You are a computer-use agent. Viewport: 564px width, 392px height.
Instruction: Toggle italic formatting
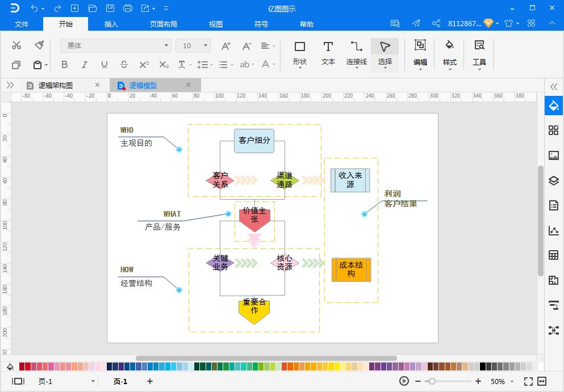tap(84, 65)
